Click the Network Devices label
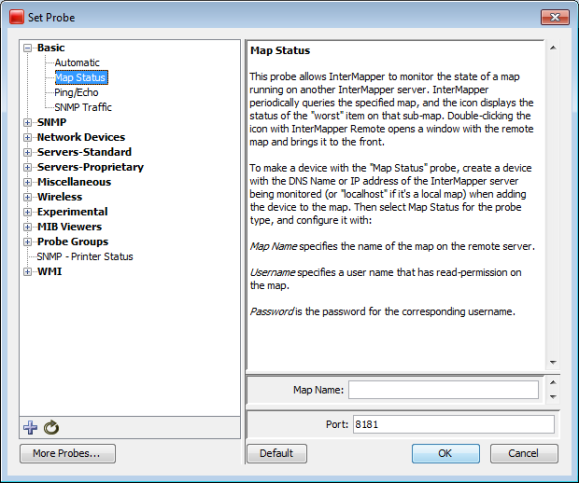 click(x=81, y=137)
